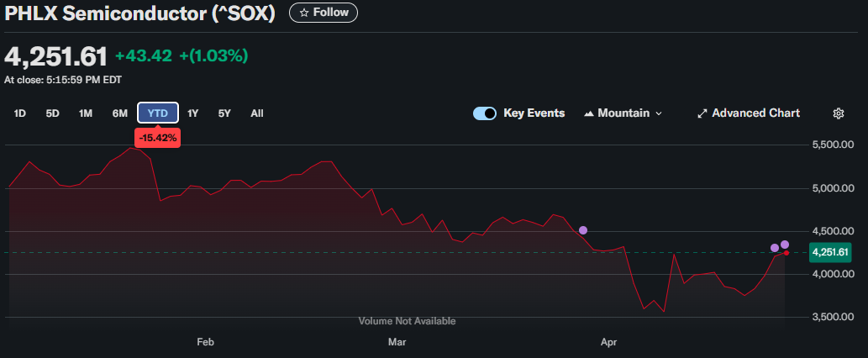The width and height of the screenshot is (868, 358).
Task: Click the 5,000.00 axis label
Action: [833, 188]
